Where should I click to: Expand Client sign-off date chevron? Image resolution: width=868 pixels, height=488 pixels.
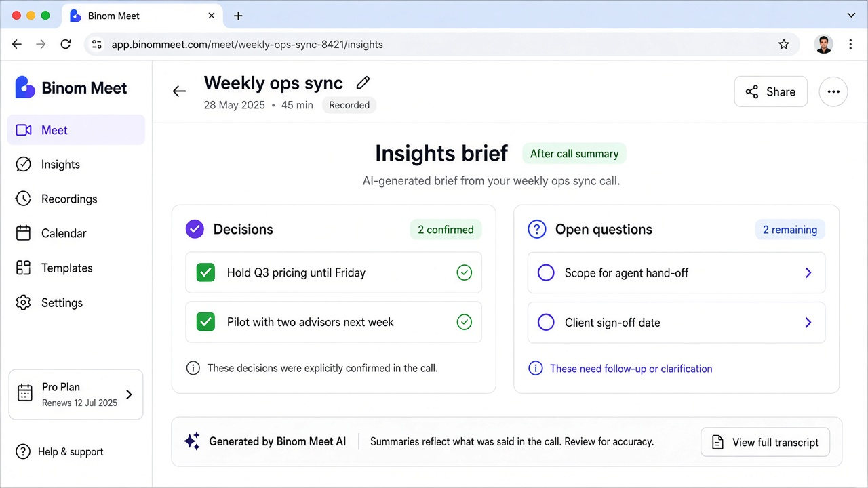click(808, 322)
